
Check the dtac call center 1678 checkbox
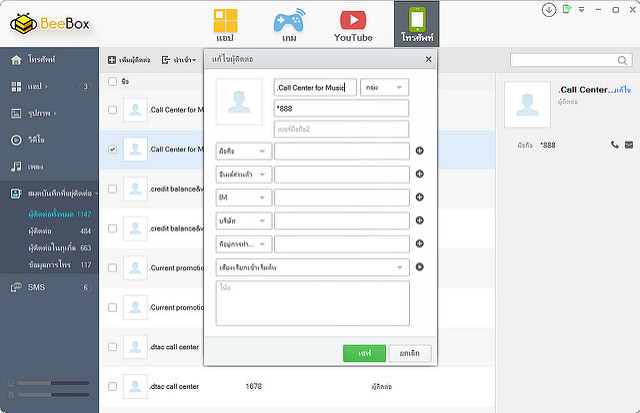[x=112, y=386]
